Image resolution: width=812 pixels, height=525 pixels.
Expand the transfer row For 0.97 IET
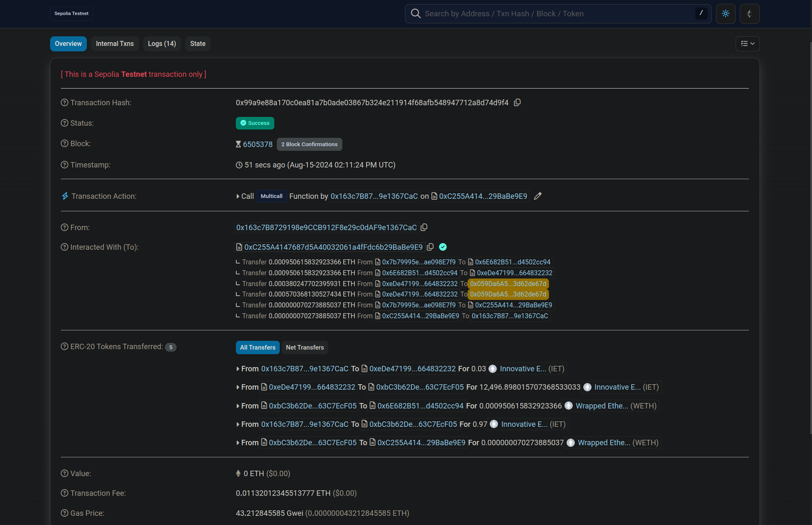[x=238, y=424]
